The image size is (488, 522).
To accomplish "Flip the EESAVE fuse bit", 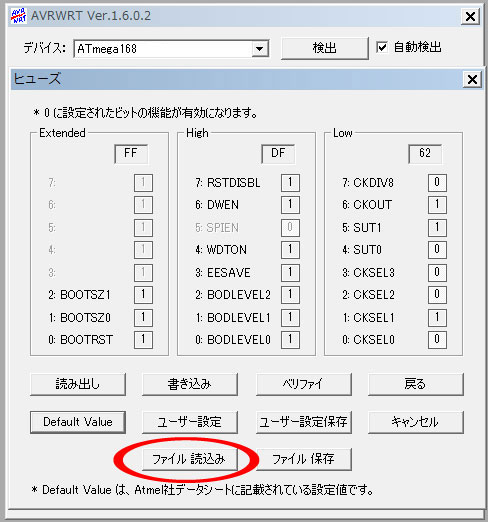I will (x=290, y=272).
